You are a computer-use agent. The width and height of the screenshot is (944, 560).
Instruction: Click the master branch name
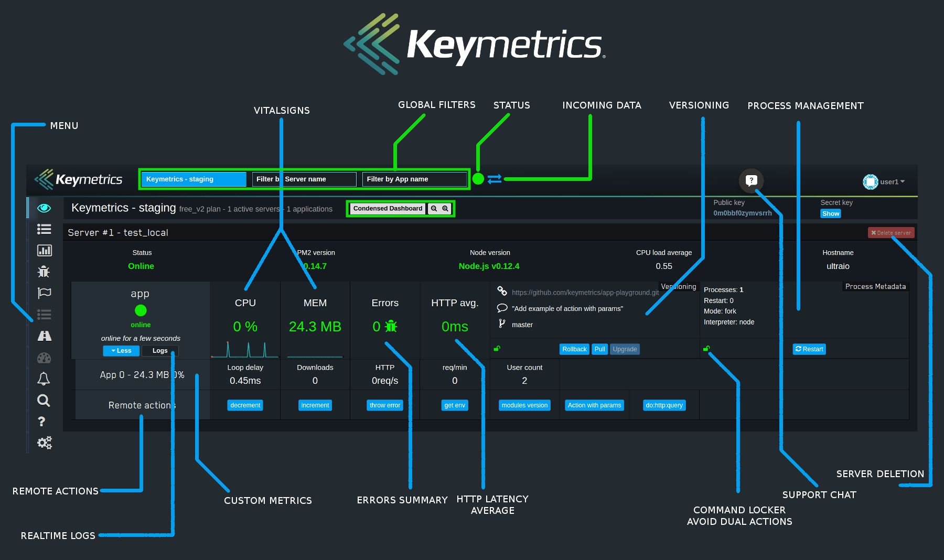pyautogui.click(x=522, y=325)
